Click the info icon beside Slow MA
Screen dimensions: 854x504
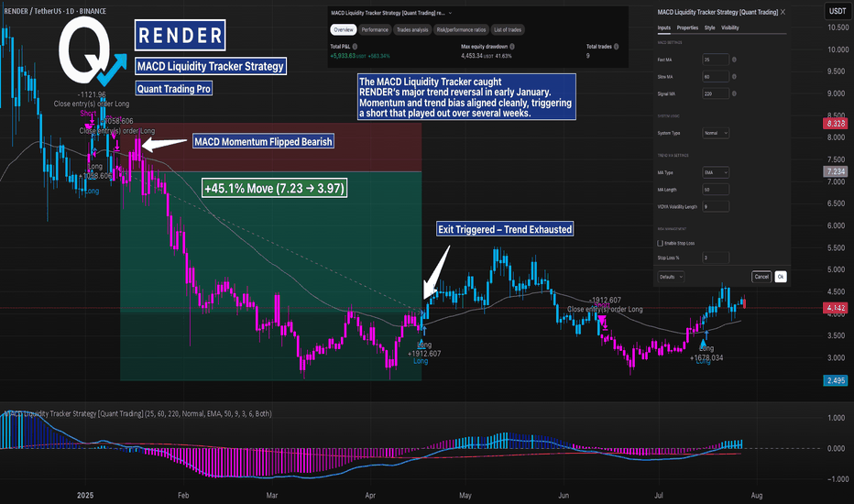point(734,77)
